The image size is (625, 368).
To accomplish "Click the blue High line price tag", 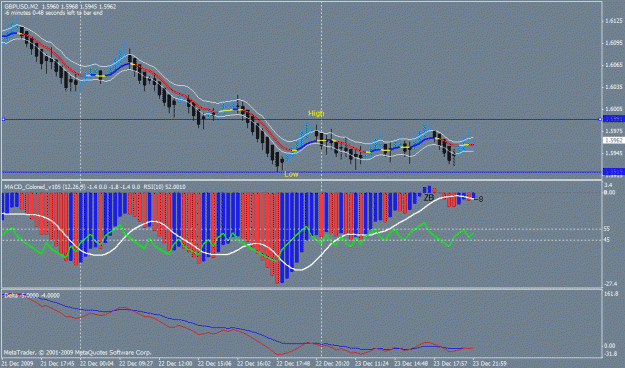I will [x=613, y=119].
